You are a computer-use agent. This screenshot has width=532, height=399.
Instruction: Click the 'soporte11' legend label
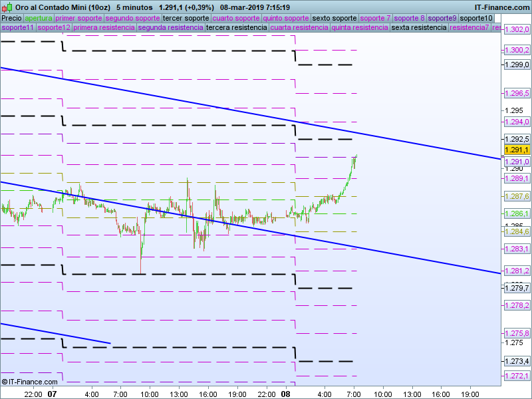coord(17,28)
